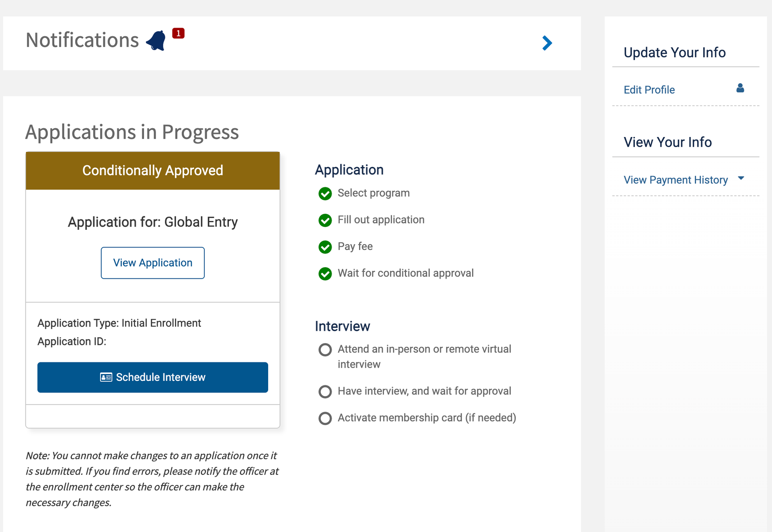Open the View Payment History link
Image resolution: width=772 pixels, height=532 pixels.
click(x=675, y=180)
